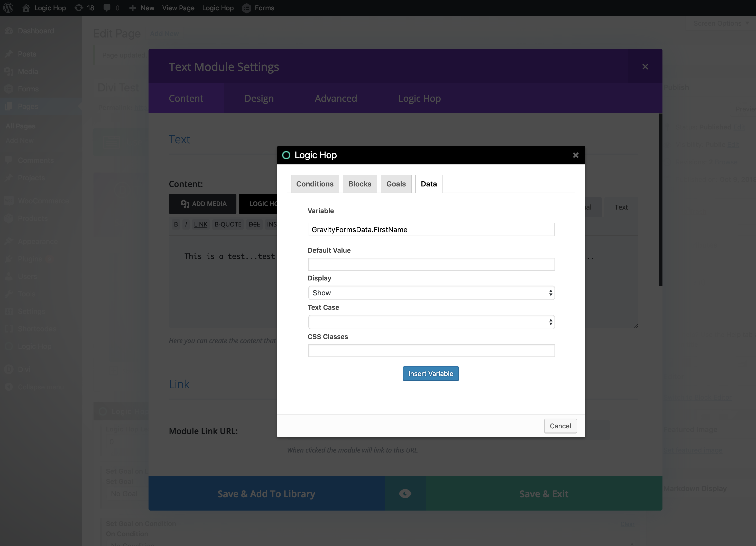Toggle the preview eye button
This screenshot has width=756, height=546.
click(405, 493)
